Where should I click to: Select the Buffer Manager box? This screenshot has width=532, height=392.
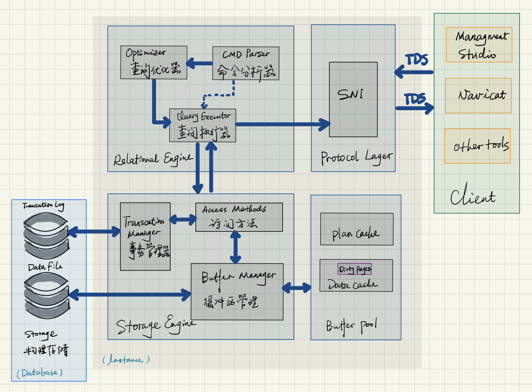coord(237,291)
